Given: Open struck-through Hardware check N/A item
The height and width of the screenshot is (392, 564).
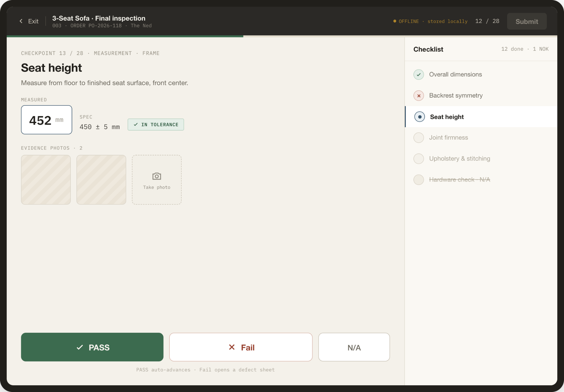Looking at the screenshot, I should click(481, 180).
